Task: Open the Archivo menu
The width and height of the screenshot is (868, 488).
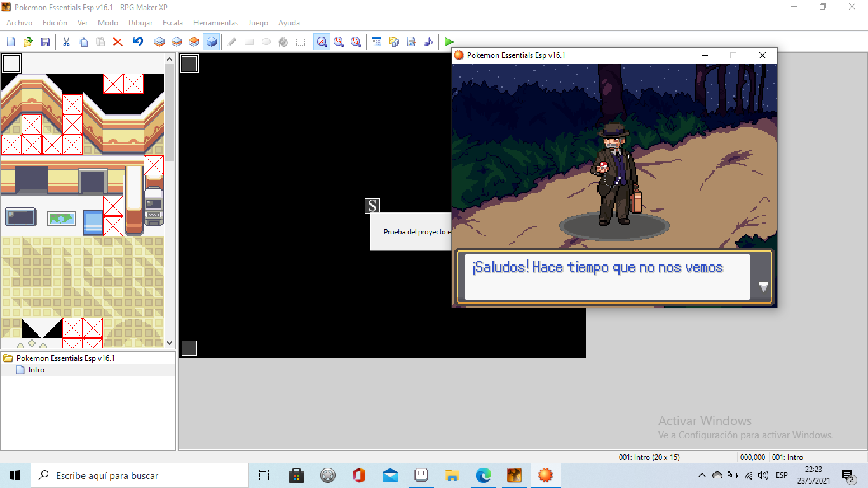Action: point(19,23)
